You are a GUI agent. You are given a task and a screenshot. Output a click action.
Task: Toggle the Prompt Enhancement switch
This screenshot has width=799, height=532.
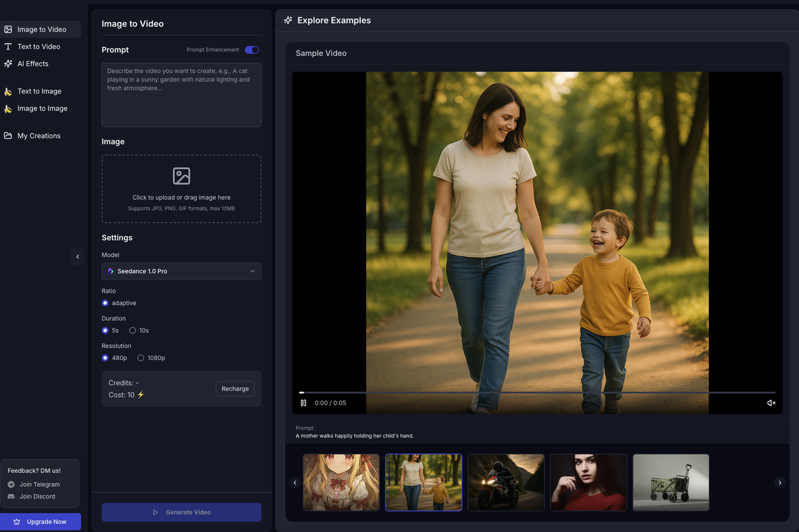[251, 50]
